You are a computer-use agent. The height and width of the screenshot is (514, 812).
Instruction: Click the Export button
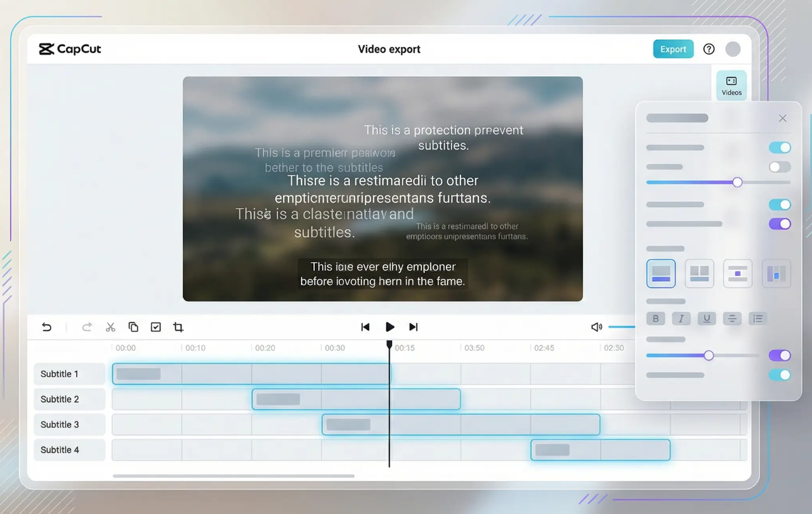click(673, 49)
